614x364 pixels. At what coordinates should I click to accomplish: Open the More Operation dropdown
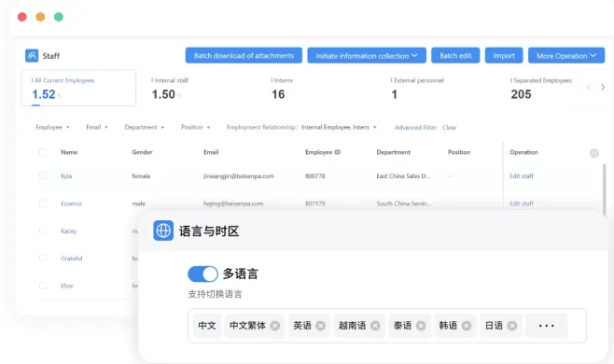coord(566,56)
